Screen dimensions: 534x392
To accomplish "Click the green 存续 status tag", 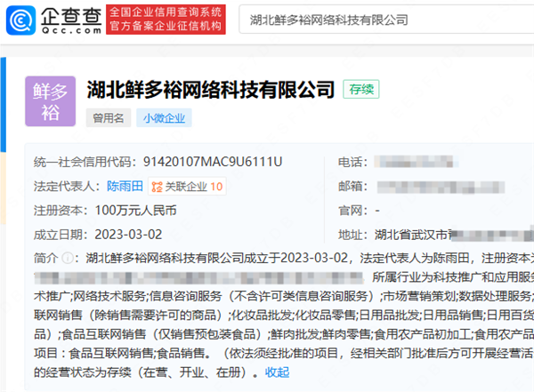I will [361, 90].
